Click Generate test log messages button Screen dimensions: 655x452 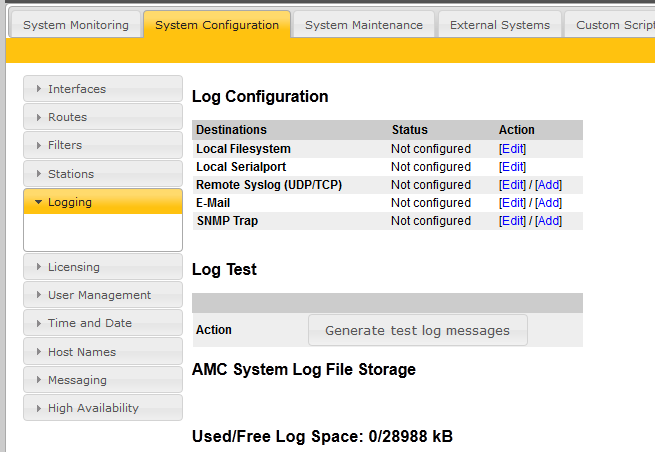[417, 330]
